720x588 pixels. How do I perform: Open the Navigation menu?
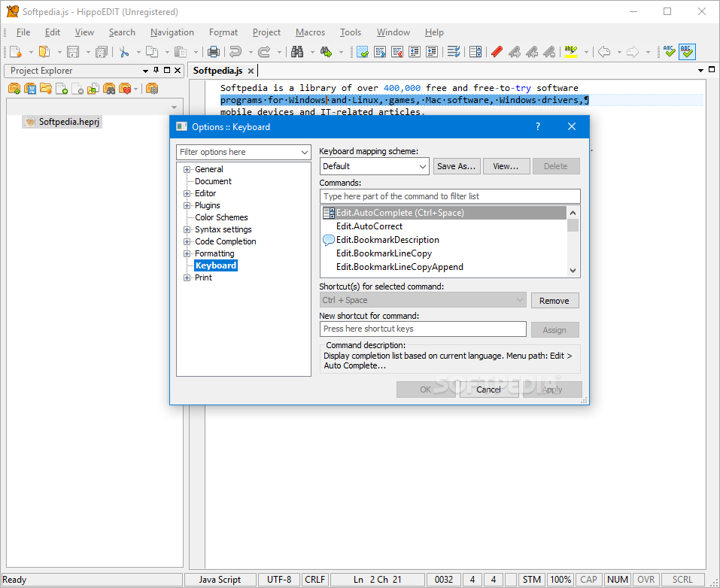(x=172, y=32)
